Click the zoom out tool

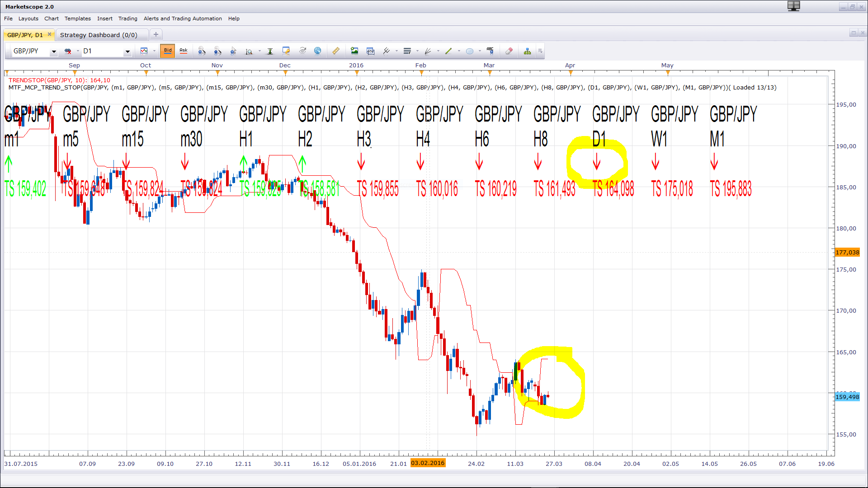tap(217, 51)
